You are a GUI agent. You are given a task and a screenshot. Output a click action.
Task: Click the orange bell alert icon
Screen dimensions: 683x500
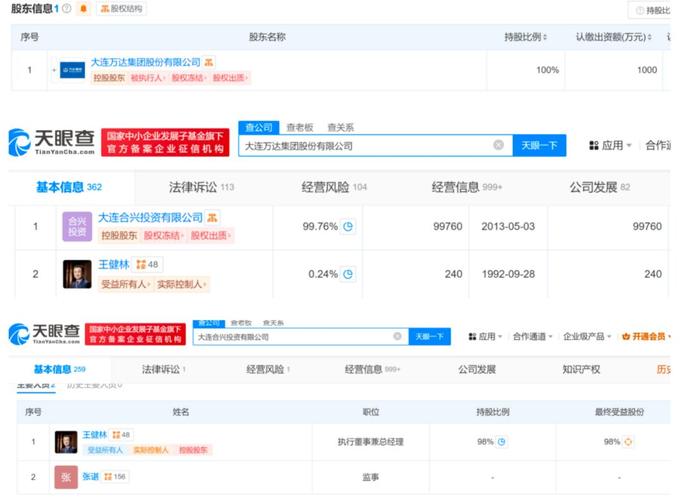[x=83, y=8]
